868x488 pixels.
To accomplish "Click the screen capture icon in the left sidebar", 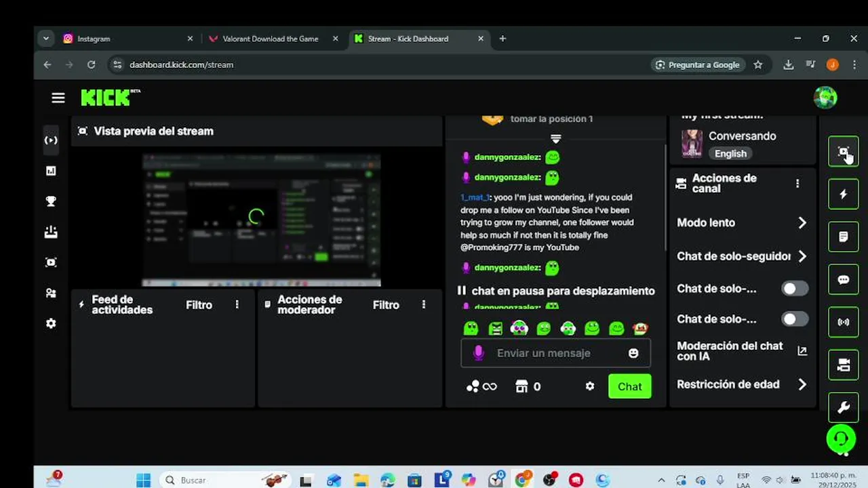I will tap(51, 262).
